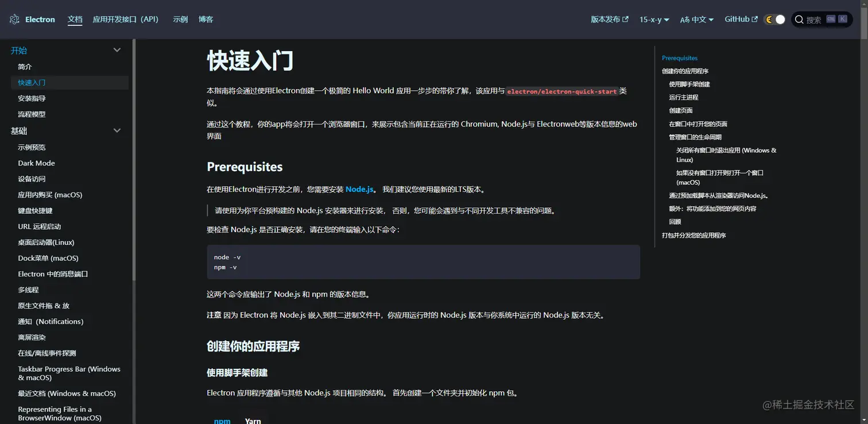Toggle the dark mode switch

point(774,20)
